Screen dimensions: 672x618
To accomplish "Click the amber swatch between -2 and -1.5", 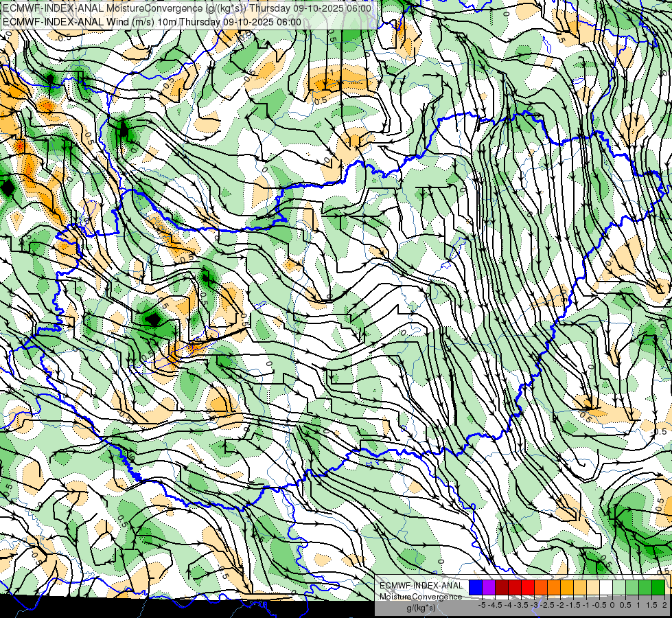I will (567, 587).
